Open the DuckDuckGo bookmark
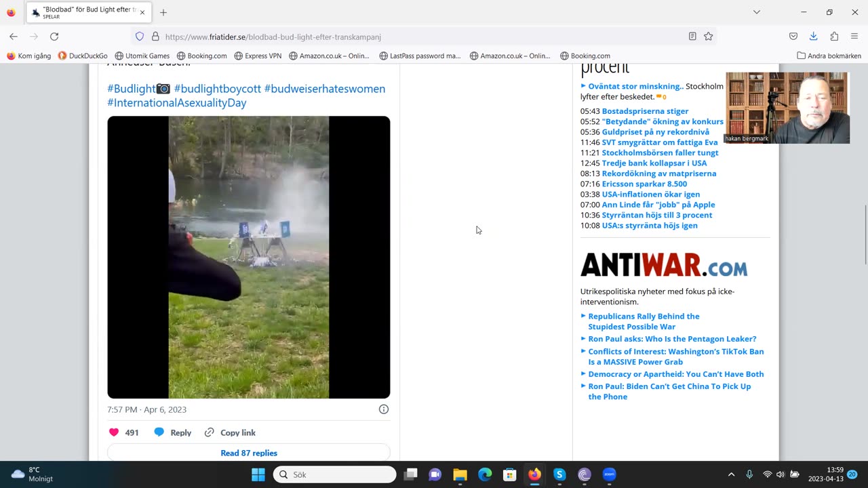This screenshot has width=868, height=488. tap(83, 56)
